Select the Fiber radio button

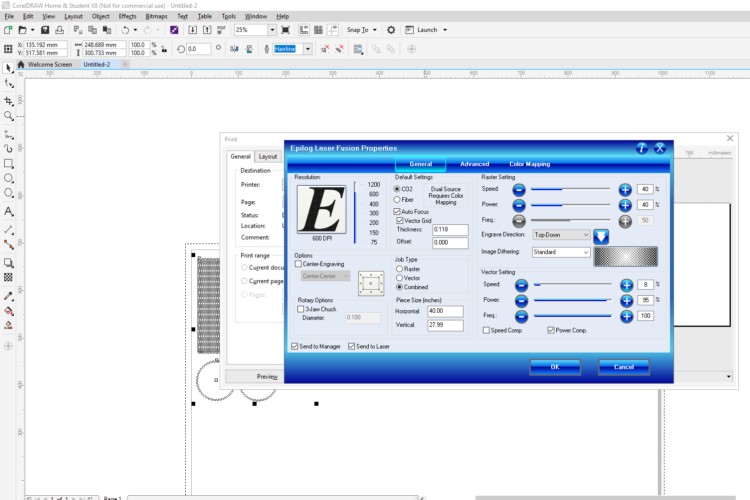click(x=397, y=200)
